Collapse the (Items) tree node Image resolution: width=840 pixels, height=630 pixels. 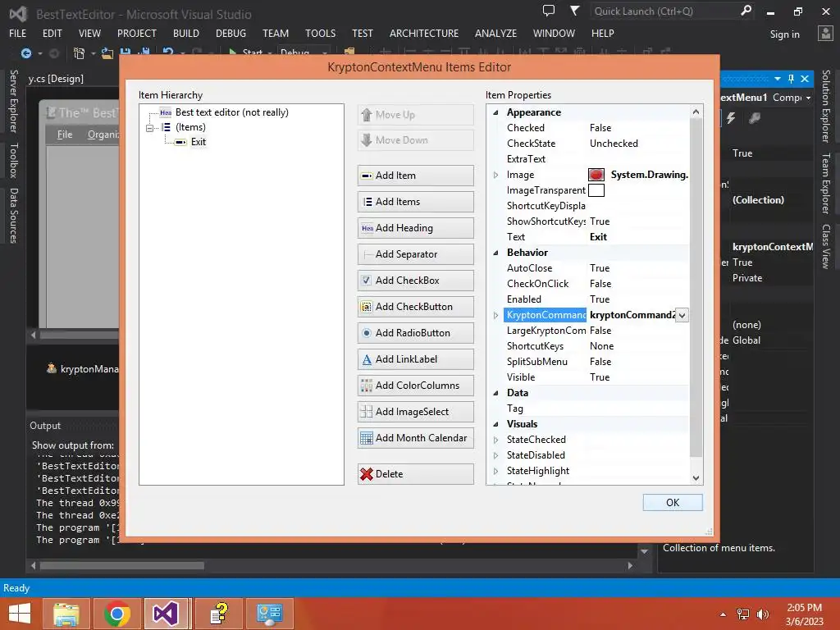[149, 127]
